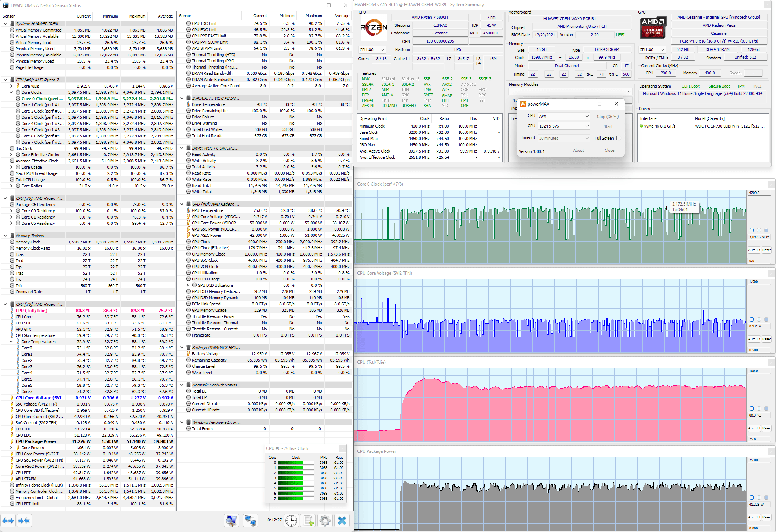Click the clock reset timer icon

pos(291,521)
